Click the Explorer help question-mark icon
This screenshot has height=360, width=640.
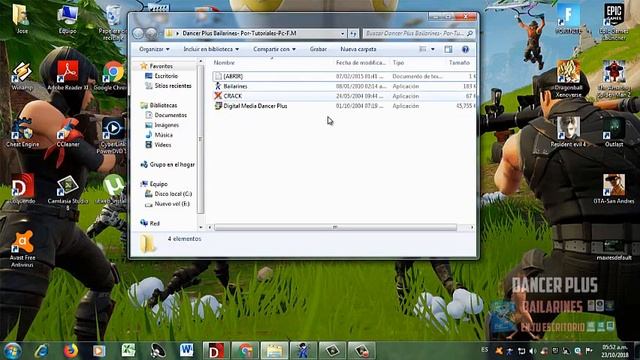pyautogui.click(x=465, y=49)
